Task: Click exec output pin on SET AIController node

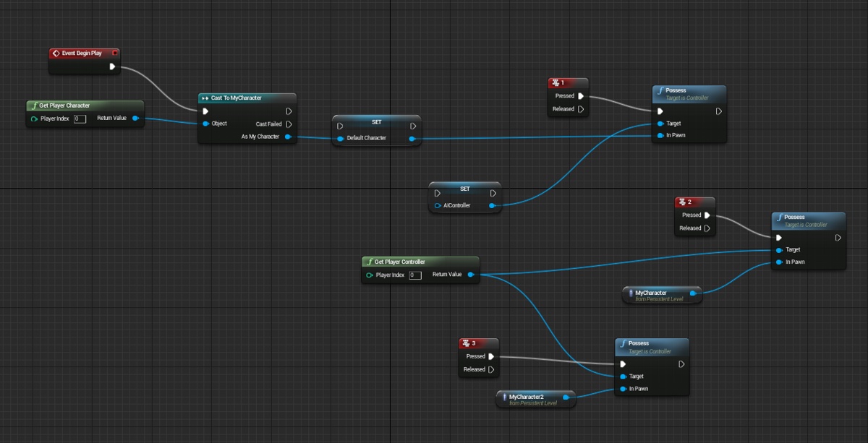Action: (493, 193)
